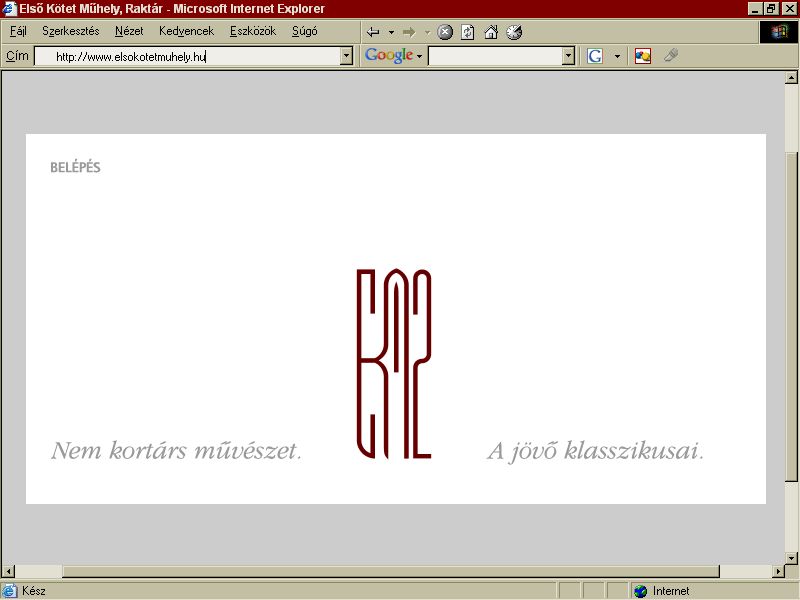Expand the Google search box history dropdown
The image size is (800, 600).
568,56
